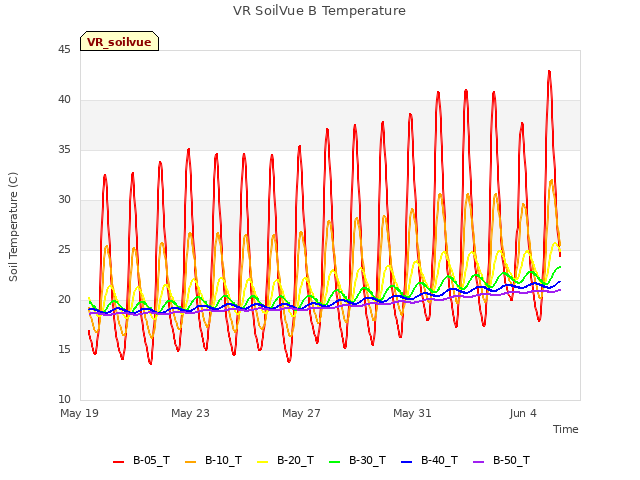The image size is (640, 480).
Task: Click the highest red peak near Jun 5
Action: click(549, 72)
